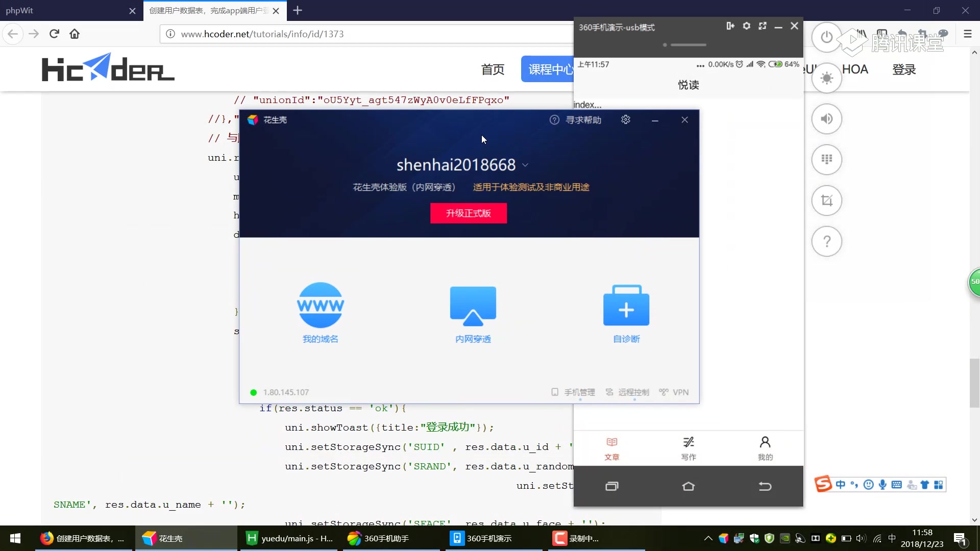Switch to yuedu/main.js HBuilder taskbar item
Viewport: 980px width, 551px height.
(289, 538)
